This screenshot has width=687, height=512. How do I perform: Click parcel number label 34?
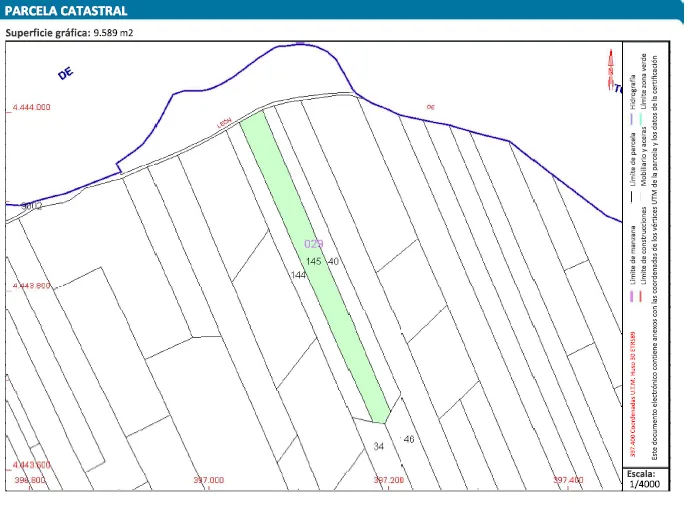point(379,446)
